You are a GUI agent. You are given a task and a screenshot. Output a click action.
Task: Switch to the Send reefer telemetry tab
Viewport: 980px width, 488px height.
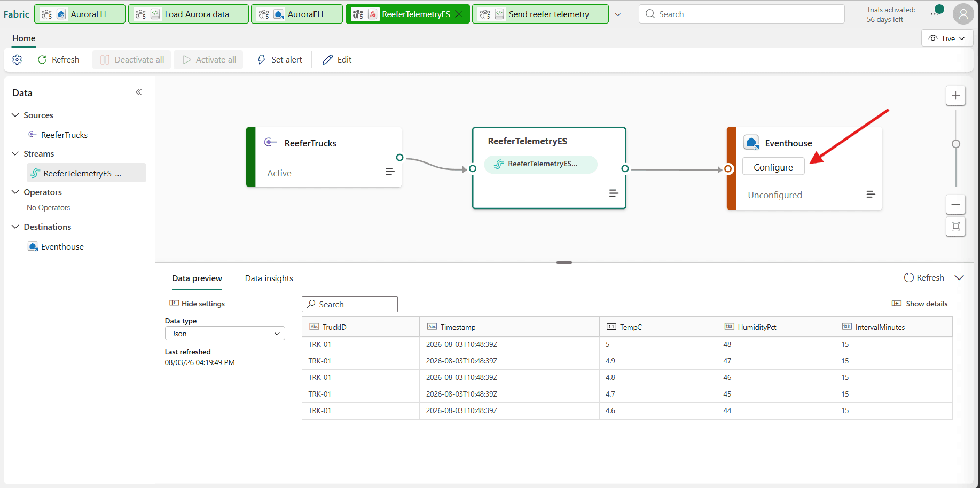[x=540, y=14]
